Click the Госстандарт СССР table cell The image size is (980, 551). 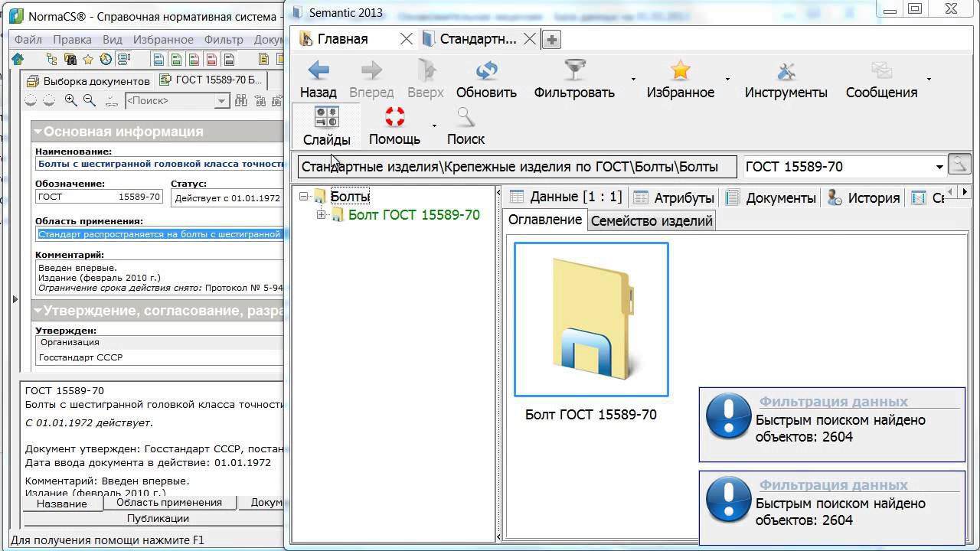(x=161, y=357)
